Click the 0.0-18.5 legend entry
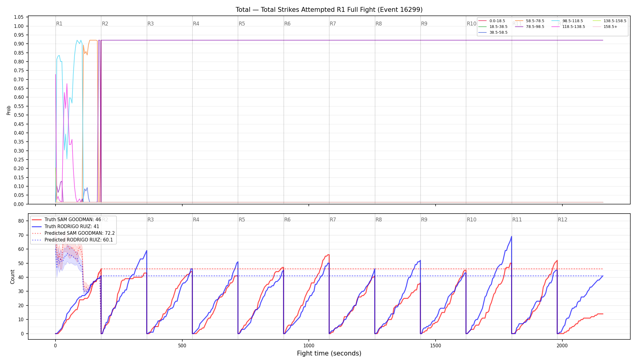637x364 pixels. [x=492, y=21]
